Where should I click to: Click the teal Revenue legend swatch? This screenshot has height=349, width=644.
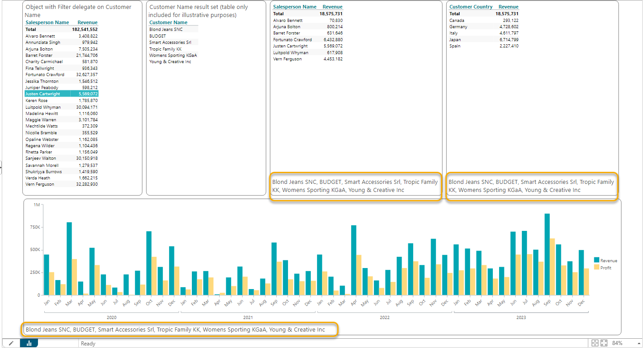596,260
